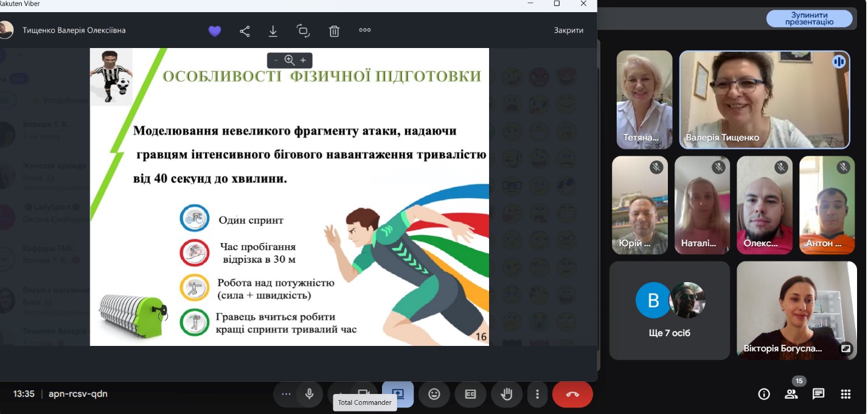Open the three-dot image options menu
868x414 pixels.
[x=365, y=30]
